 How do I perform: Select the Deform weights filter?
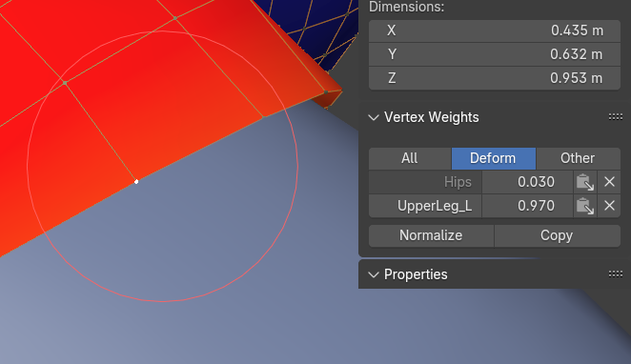tap(494, 158)
